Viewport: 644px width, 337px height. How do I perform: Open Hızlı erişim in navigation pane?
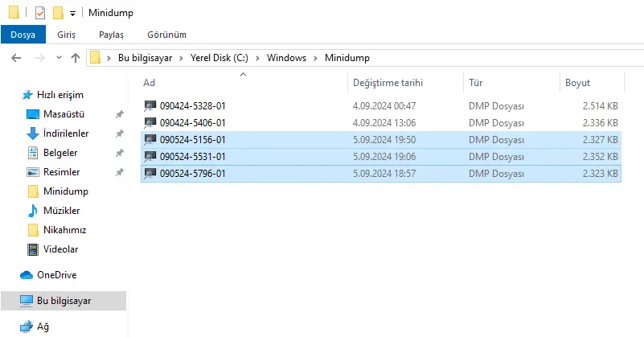pos(60,95)
